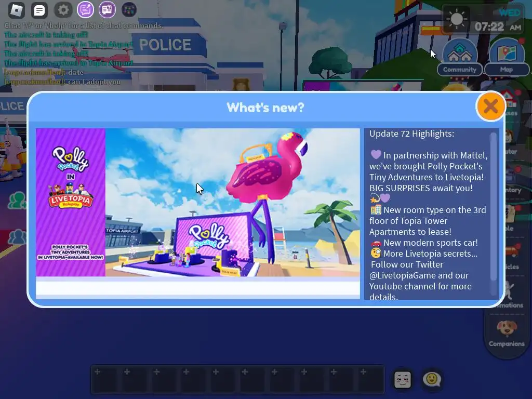The height and width of the screenshot is (399, 532).
Task: Click the 07:22 AM clock display
Action: (498, 26)
